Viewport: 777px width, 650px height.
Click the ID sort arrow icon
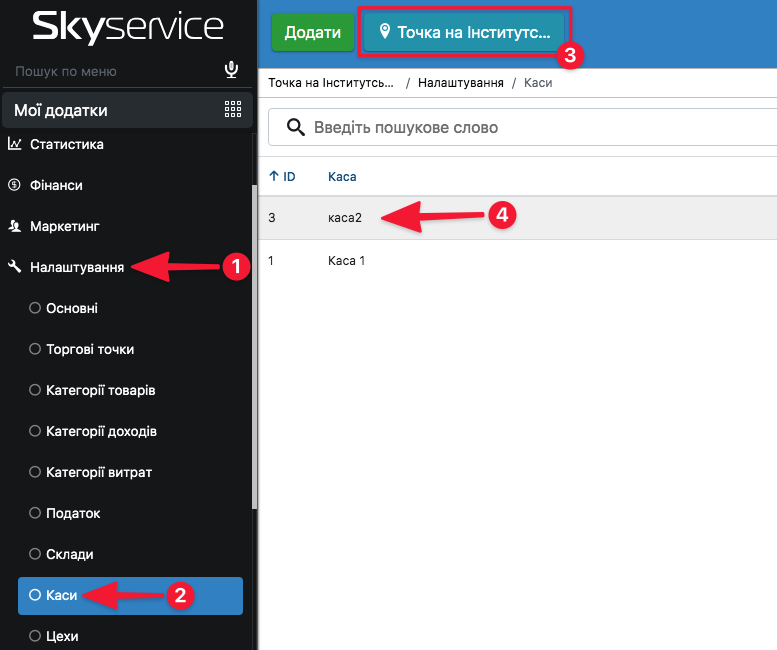[x=274, y=176]
